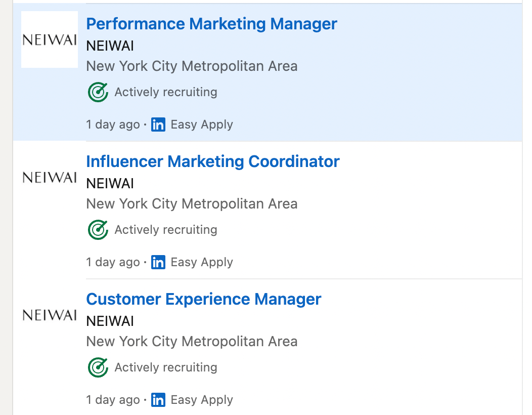The width and height of the screenshot is (532, 415).
Task: Click recruiting target icon on Performance Marketing job
Action: tap(98, 92)
